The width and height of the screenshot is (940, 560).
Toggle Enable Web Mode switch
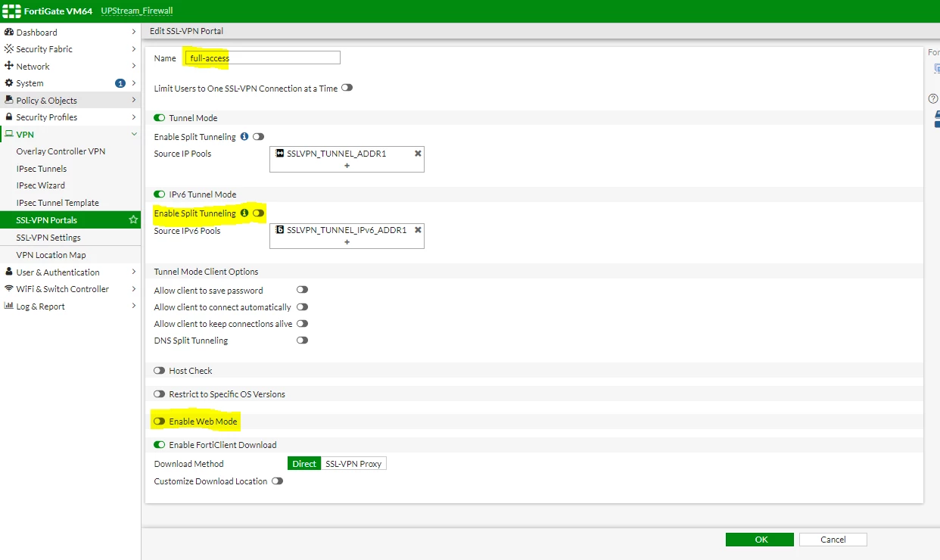point(160,422)
